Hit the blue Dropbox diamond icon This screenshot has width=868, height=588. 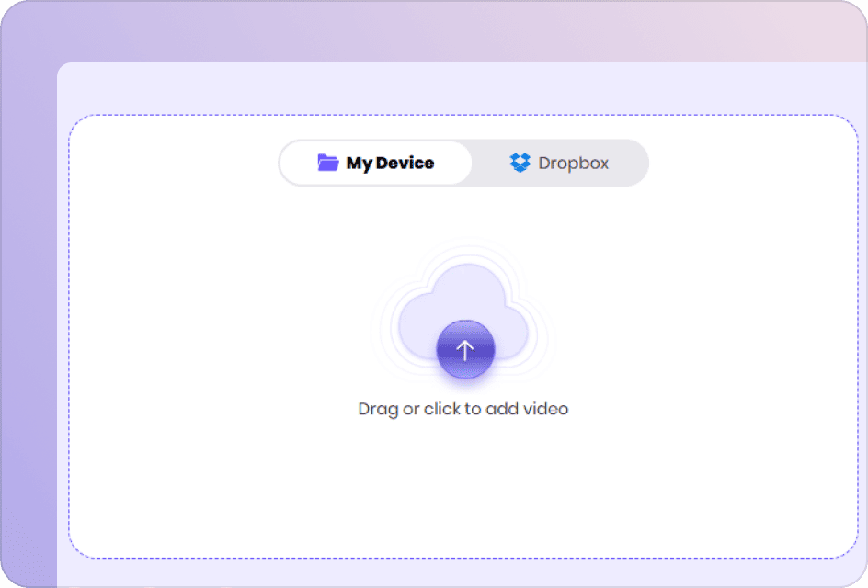point(520,163)
